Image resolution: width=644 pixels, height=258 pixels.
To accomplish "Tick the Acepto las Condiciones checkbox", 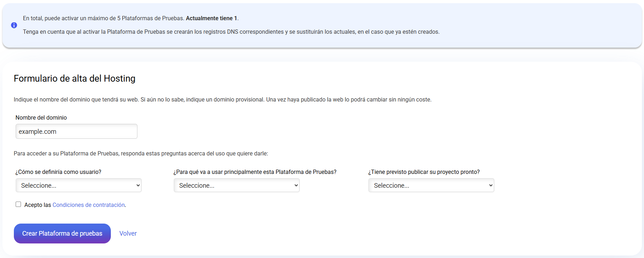I will 18,204.
